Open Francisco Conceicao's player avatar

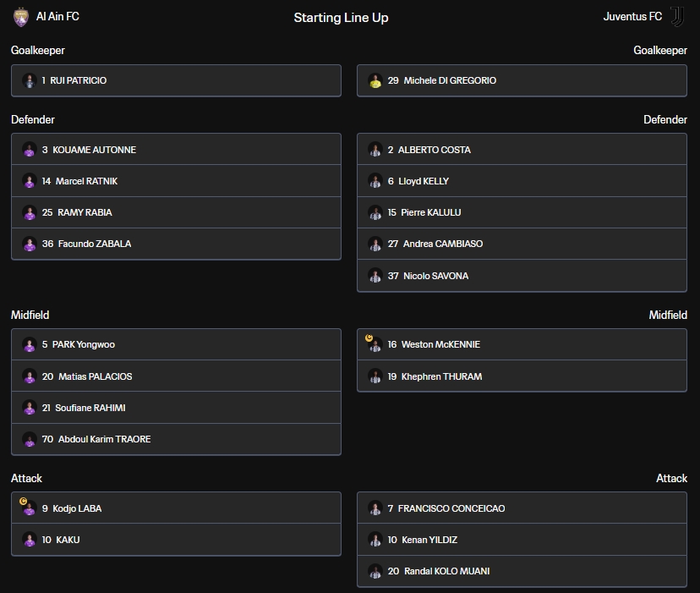click(x=375, y=508)
